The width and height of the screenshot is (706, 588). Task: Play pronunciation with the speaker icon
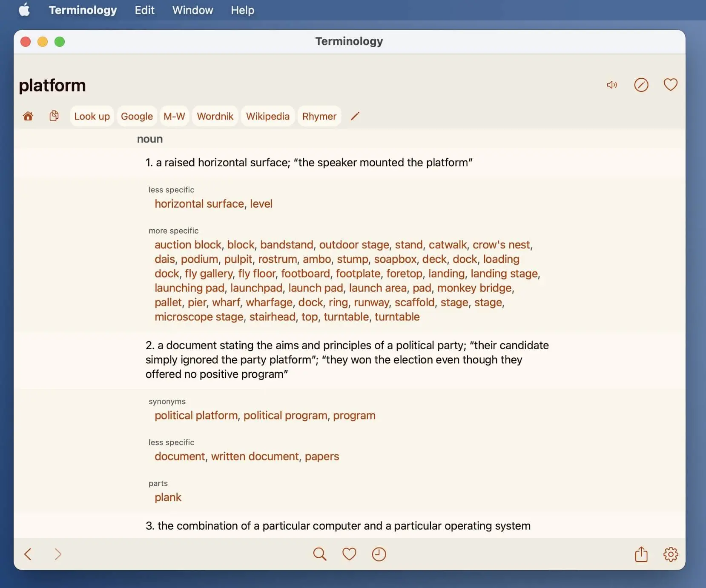pos(612,85)
